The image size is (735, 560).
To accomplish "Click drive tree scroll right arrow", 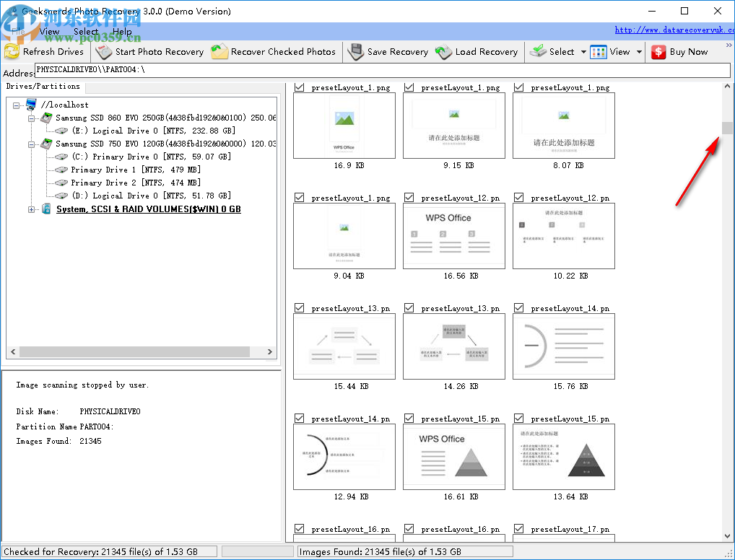I will tap(269, 351).
